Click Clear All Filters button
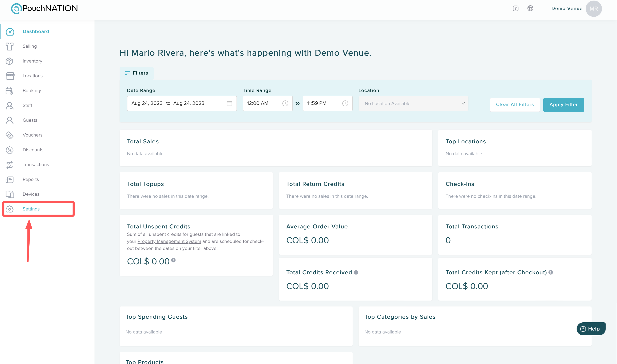This screenshot has width=617, height=364. [x=515, y=105]
